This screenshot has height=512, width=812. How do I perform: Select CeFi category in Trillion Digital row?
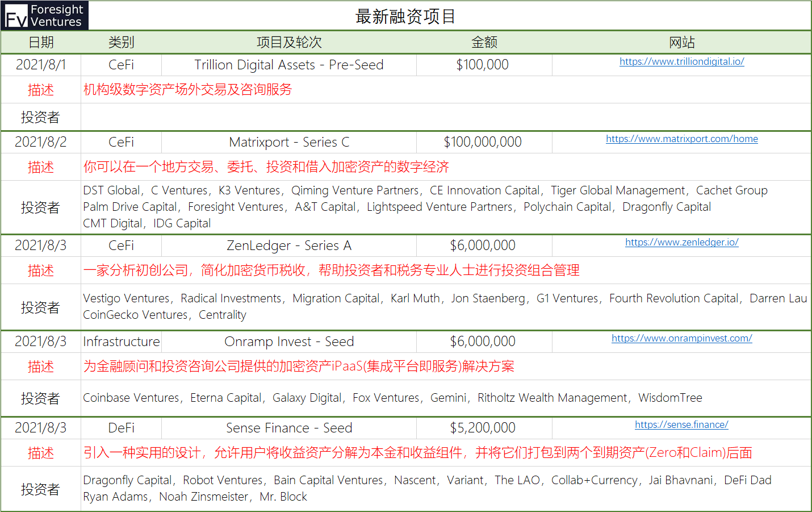[x=121, y=65]
